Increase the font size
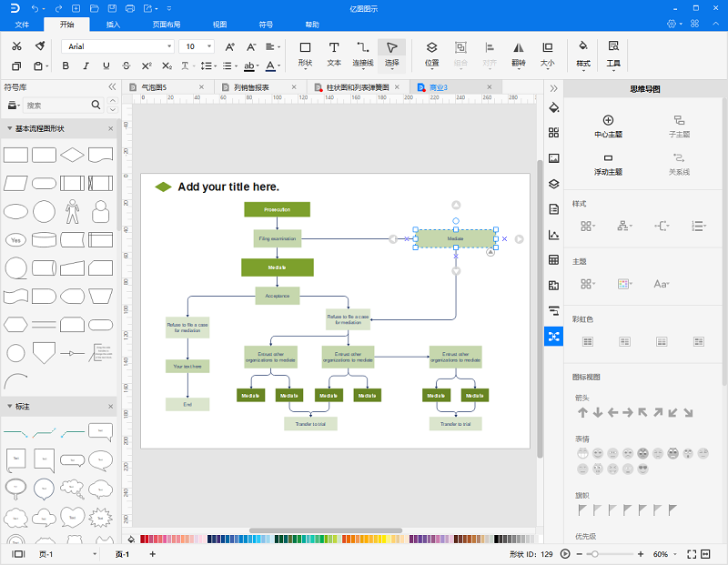This screenshot has height=565, width=728. click(x=230, y=46)
